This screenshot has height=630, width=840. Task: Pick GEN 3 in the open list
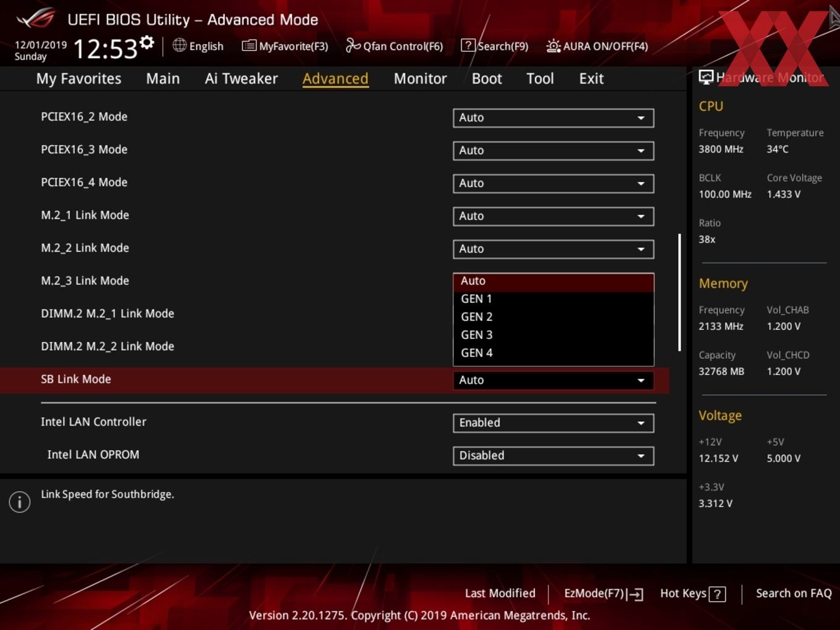click(553, 335)
